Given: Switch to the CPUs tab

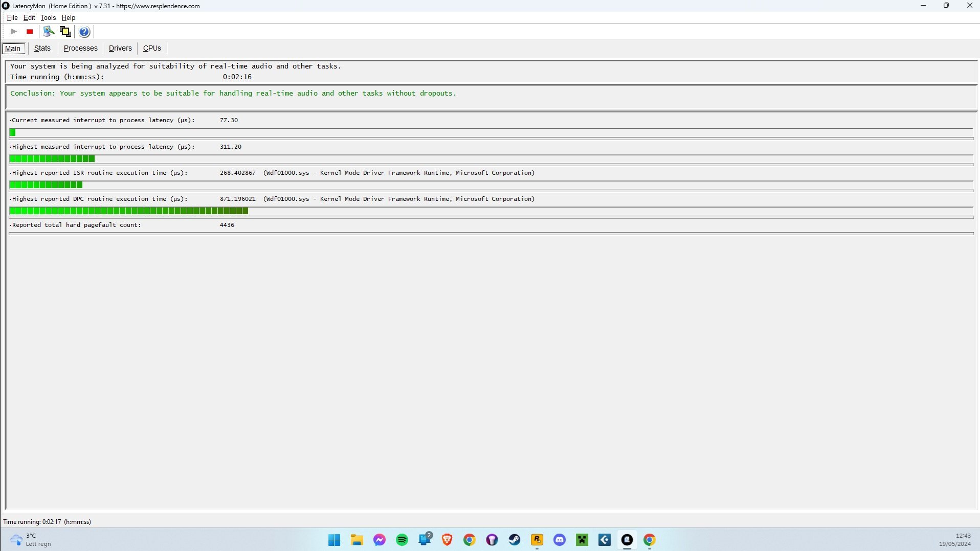Looking at the screenshot, I should click(x=152, y=48).
